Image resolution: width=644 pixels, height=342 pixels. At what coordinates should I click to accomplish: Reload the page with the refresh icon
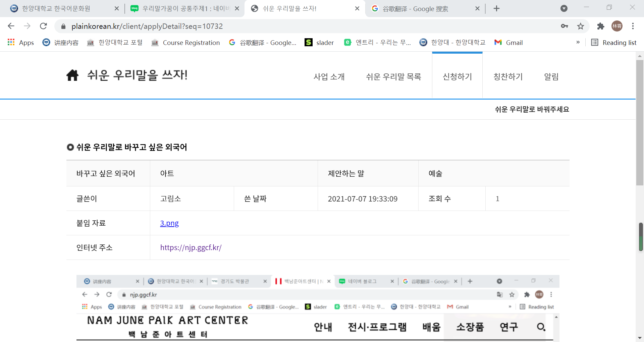click(x=43, y=26)
